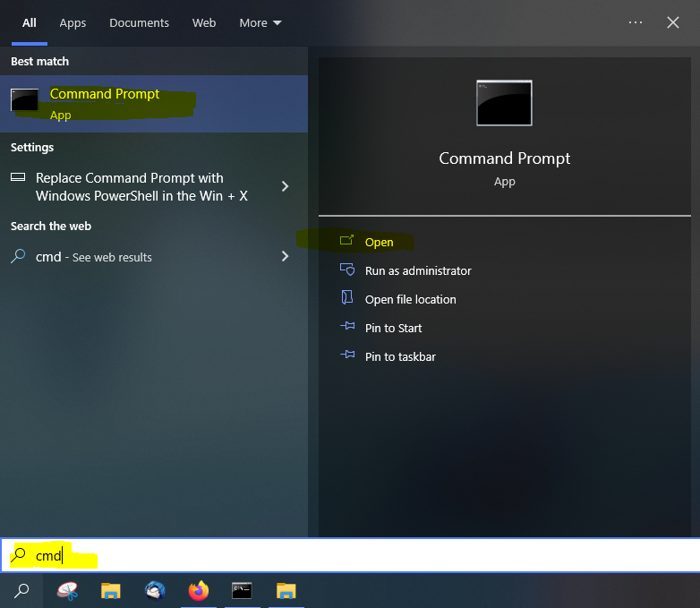Click the large Command Prompt preview icon
Viewport: 700px width, 608px height.
tap(504, 102)
